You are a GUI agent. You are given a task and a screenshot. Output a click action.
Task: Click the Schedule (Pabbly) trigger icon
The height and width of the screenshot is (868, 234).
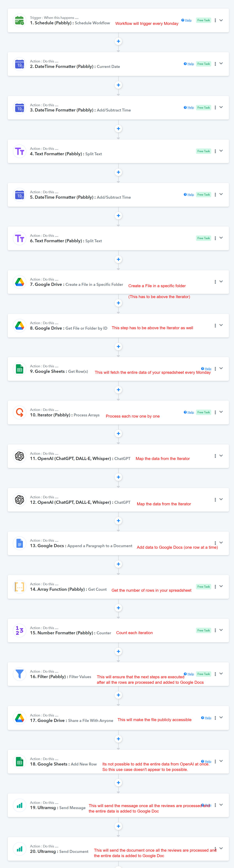[19, 21]
